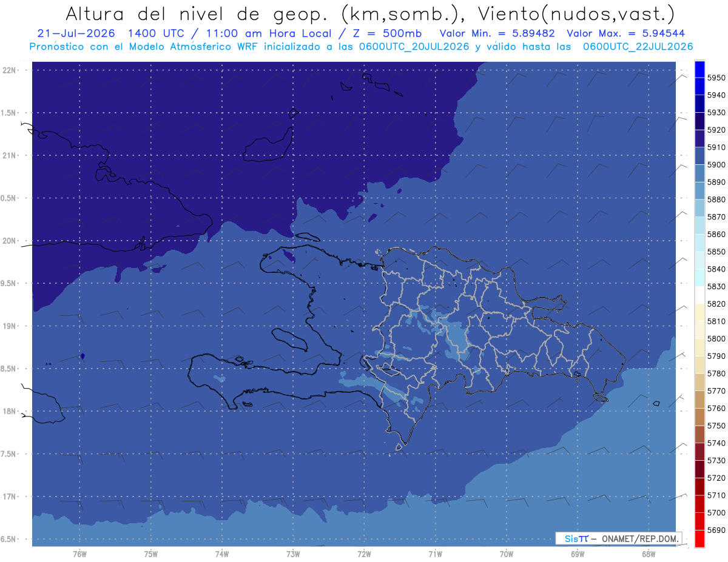Screen dimensions: 728x562
Task: Click the 17N latitude axis label
Action: coord(10,497)
